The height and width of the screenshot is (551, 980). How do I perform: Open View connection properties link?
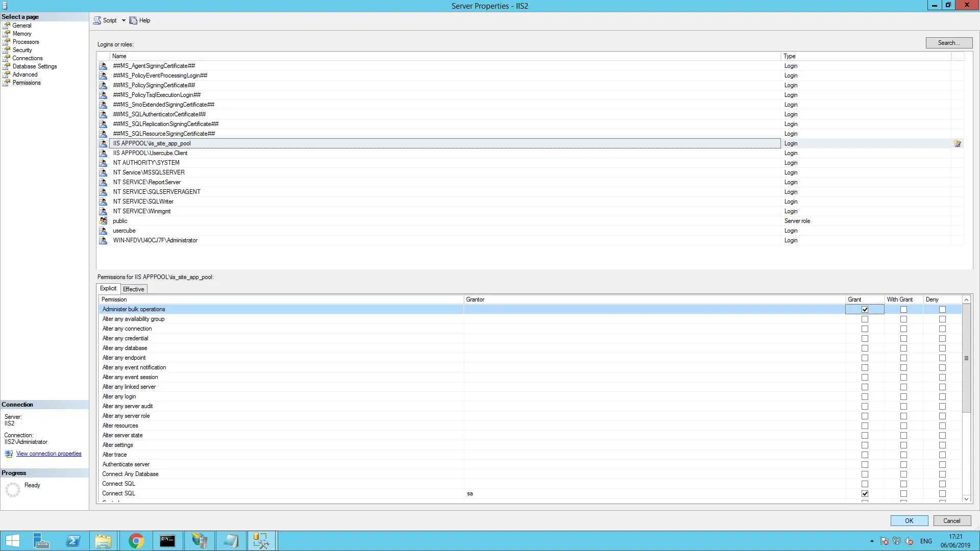[x=48, y=454]
